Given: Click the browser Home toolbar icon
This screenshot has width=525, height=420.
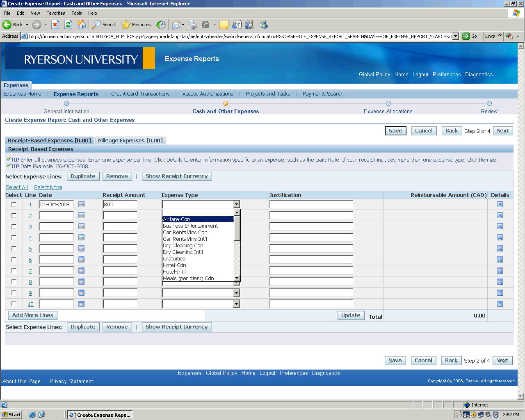Looking at the screenshot, I should tap(82, 25).
